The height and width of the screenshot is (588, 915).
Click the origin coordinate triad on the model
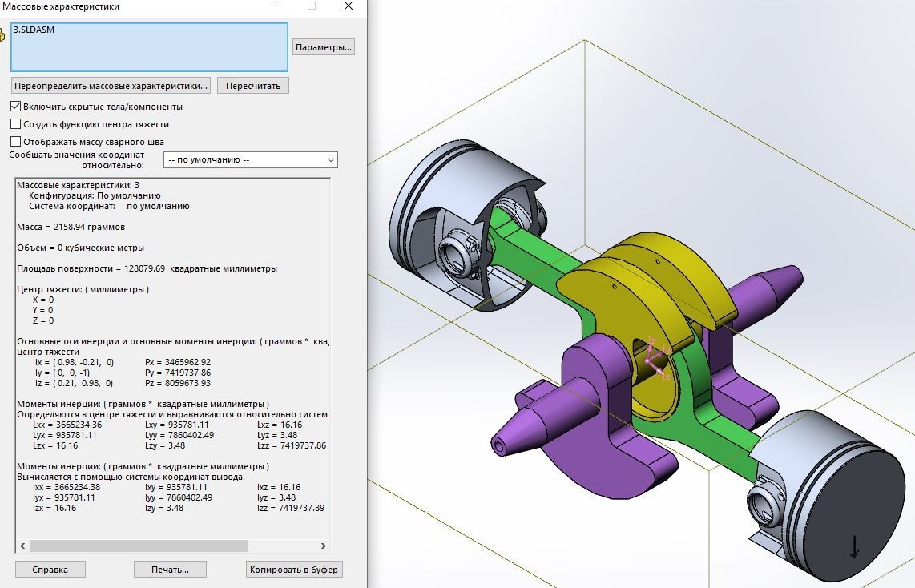[x=655, y=358]
